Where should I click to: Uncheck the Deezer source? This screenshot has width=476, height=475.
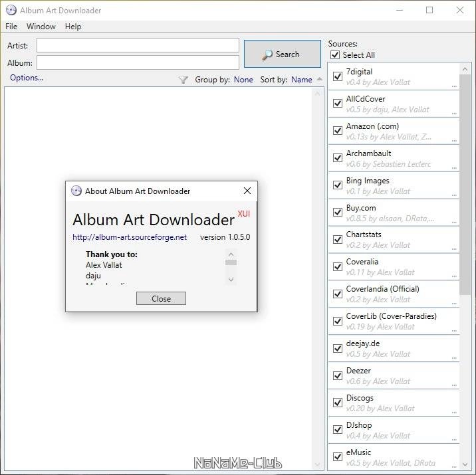(338, 375)
